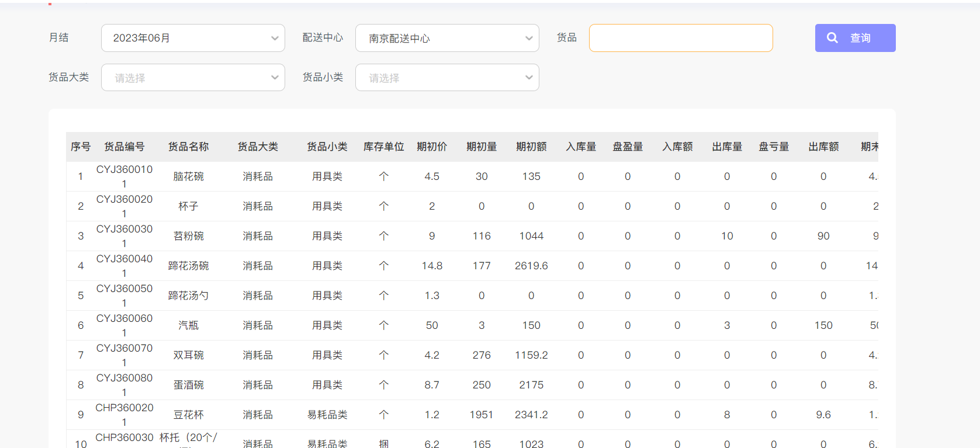
Task: Click the 序号 column header
Action: (x=81, y=147)
